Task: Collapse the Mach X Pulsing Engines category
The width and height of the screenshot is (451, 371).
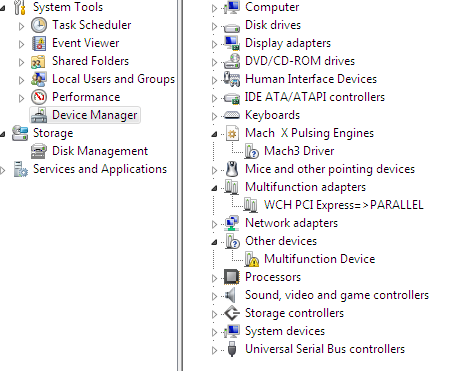Action: click(x=214, y=134)
